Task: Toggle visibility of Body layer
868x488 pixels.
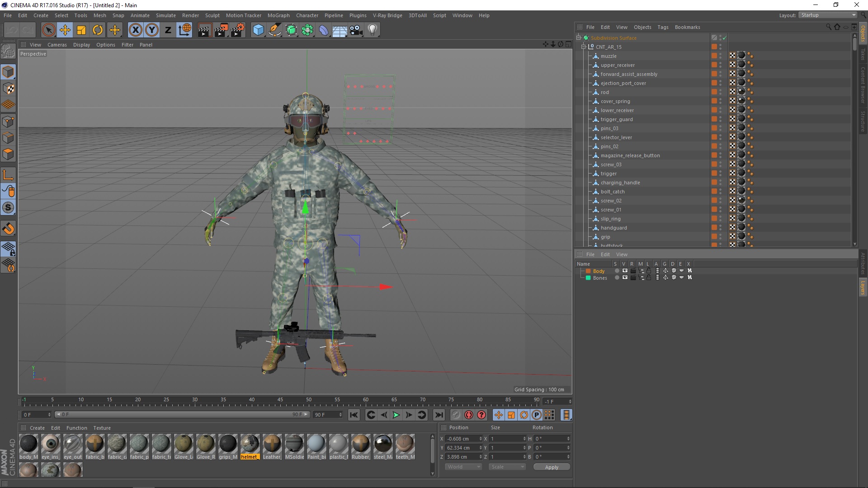Action: click(625, 271)
